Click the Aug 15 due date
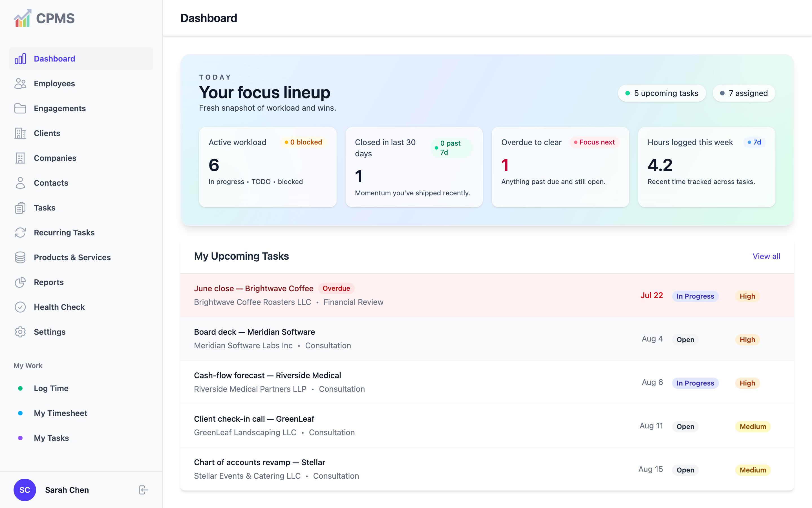This screenshot has width=812, height=508. pyautogui.click(x=651, y=469)
